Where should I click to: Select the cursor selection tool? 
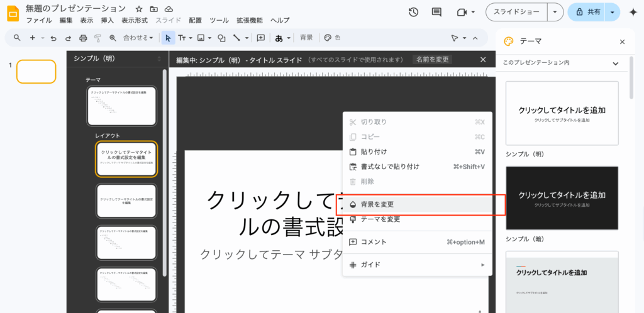(x=168, y=38)
